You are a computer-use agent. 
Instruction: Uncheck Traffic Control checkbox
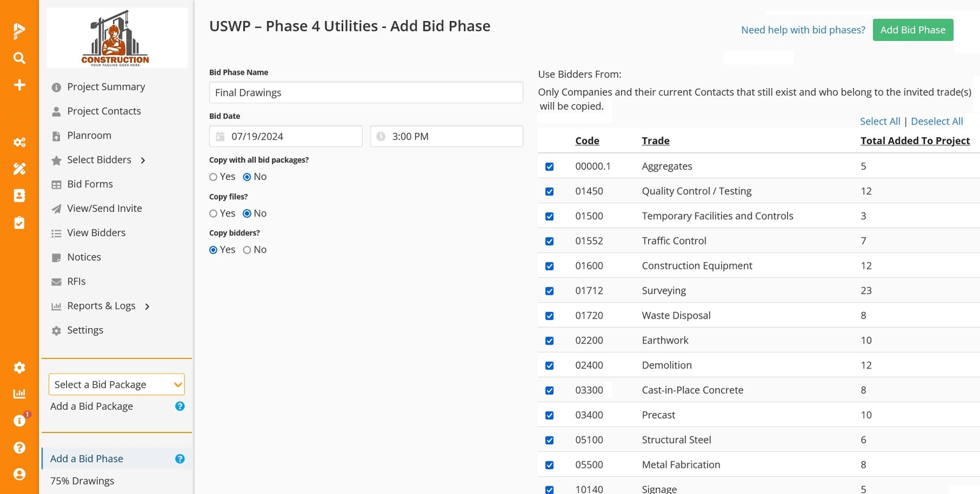[x=549, y=241]
